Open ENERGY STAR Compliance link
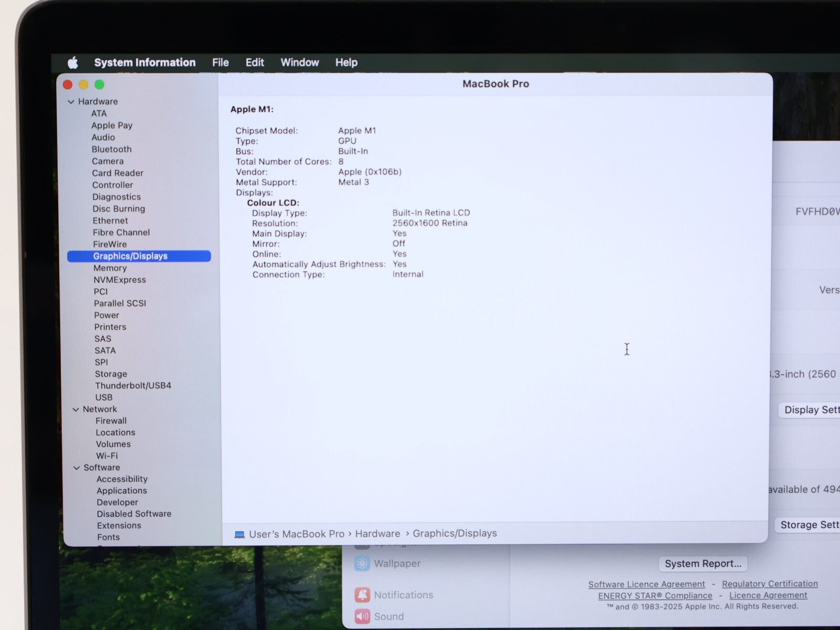This screenshot has width=840, height=630. [655, 596]
